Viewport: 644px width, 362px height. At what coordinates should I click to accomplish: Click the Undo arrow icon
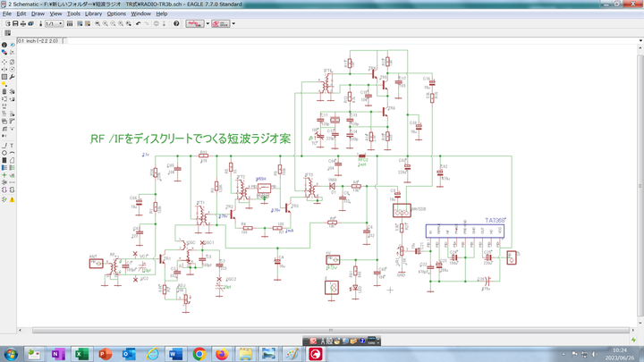click(137, 23)
